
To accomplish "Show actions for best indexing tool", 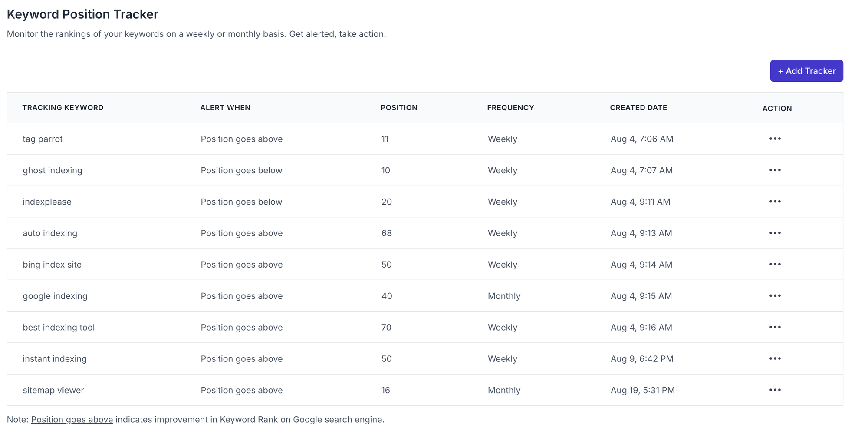I will (x=775, y=327).
